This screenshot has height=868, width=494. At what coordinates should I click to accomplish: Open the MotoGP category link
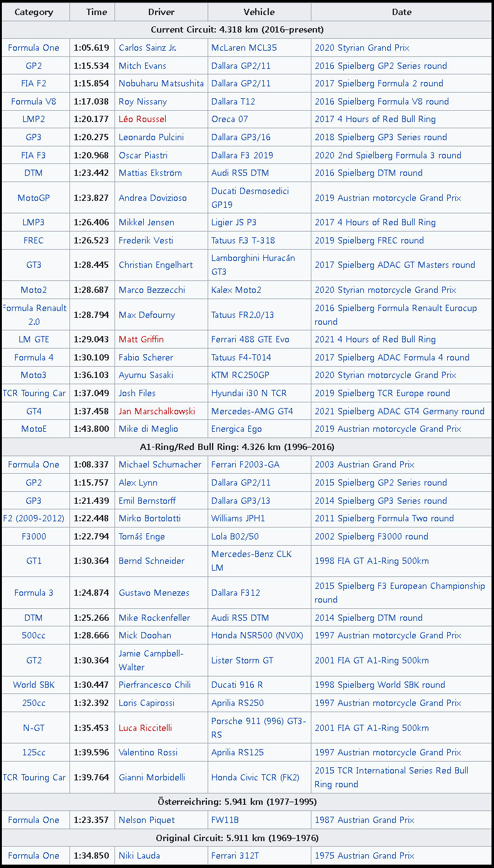click(34, 198)
